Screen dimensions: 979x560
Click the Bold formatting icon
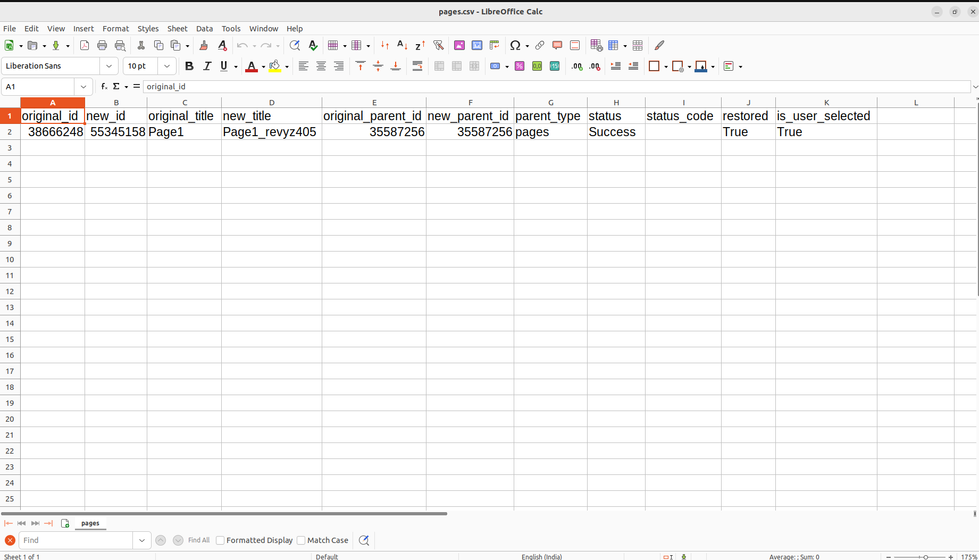point(189,66)
